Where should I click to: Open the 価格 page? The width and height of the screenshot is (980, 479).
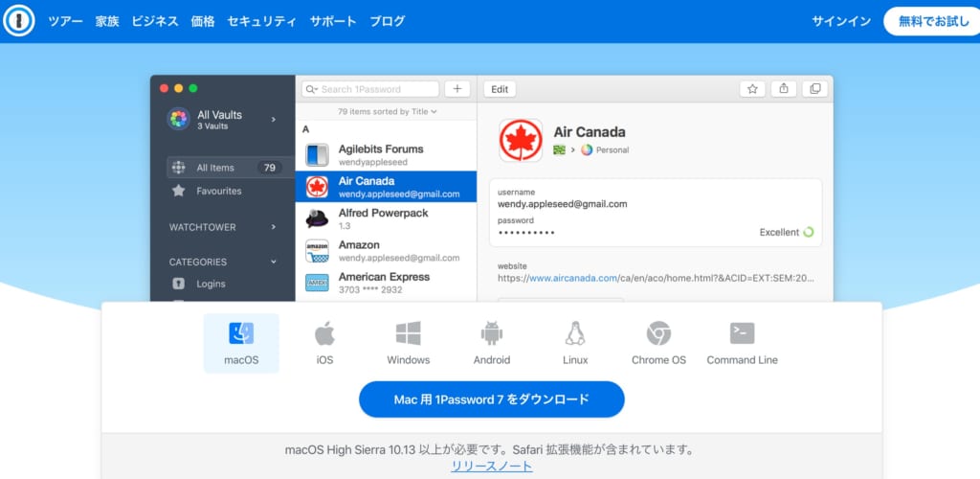203,21
